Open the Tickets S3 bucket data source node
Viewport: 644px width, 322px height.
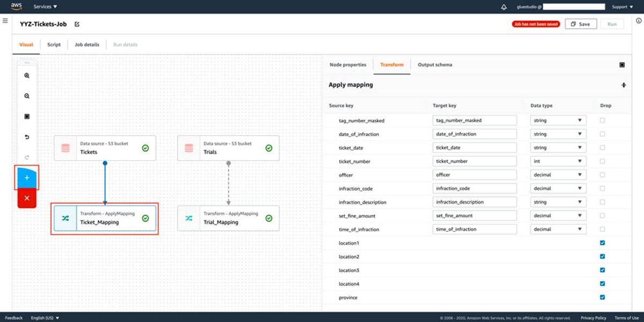click(104, 148)
